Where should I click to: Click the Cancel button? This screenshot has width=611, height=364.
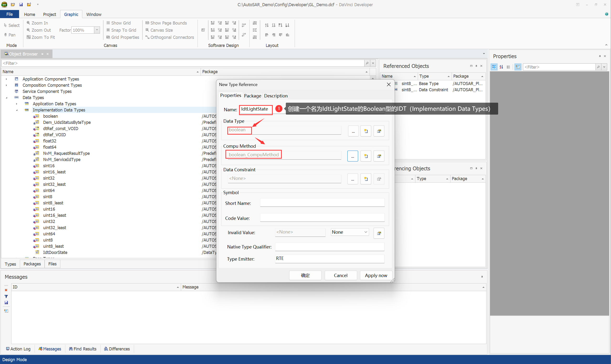click(x=340, y=275)
